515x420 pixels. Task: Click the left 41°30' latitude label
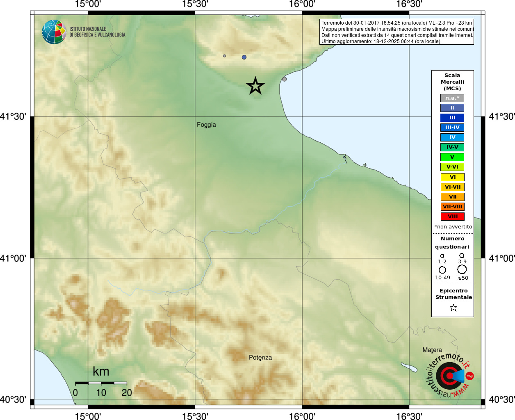pos(13,116)
